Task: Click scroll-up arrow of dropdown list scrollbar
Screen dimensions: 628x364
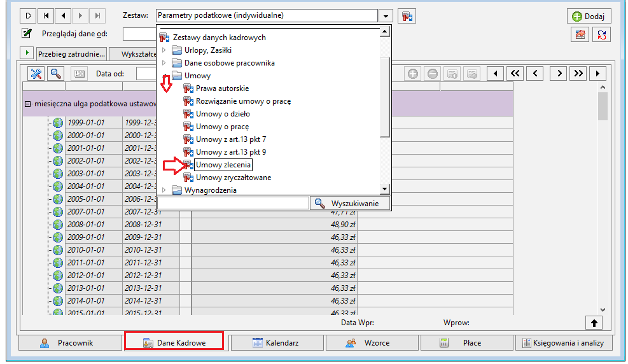Action: click(384, 31)
